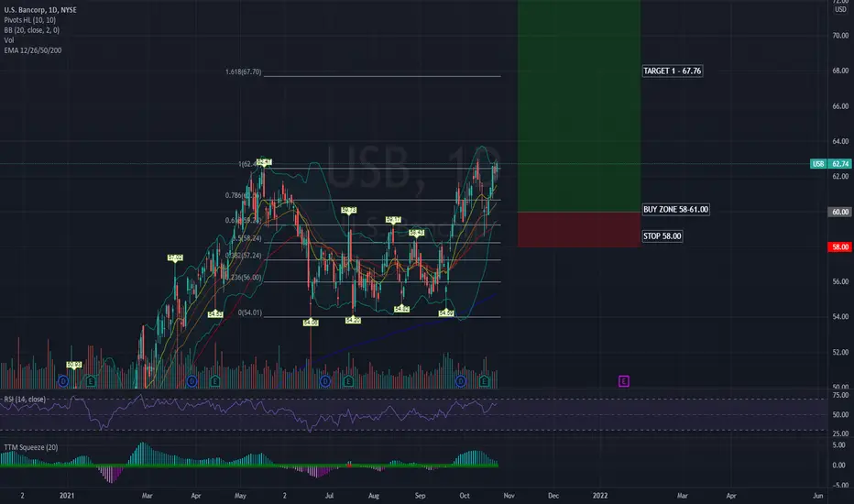
Task: Open the dividend marker before April
Action: point(192,381)
